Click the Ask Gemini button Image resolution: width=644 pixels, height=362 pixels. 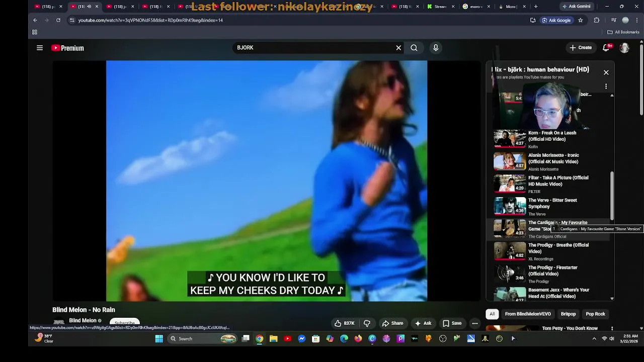pyautogui.click(x=577, y=7)
